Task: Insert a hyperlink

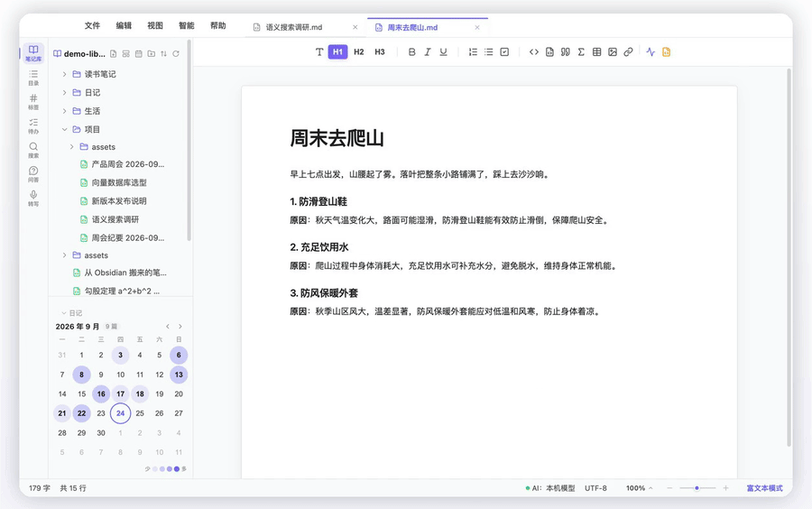Action: click(628, 51)
